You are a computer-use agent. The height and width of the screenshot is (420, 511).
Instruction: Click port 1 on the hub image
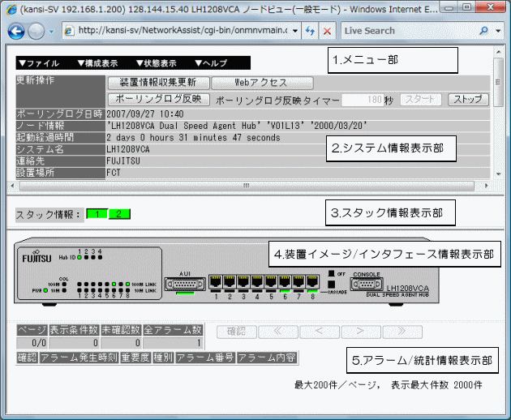[217, 283]
